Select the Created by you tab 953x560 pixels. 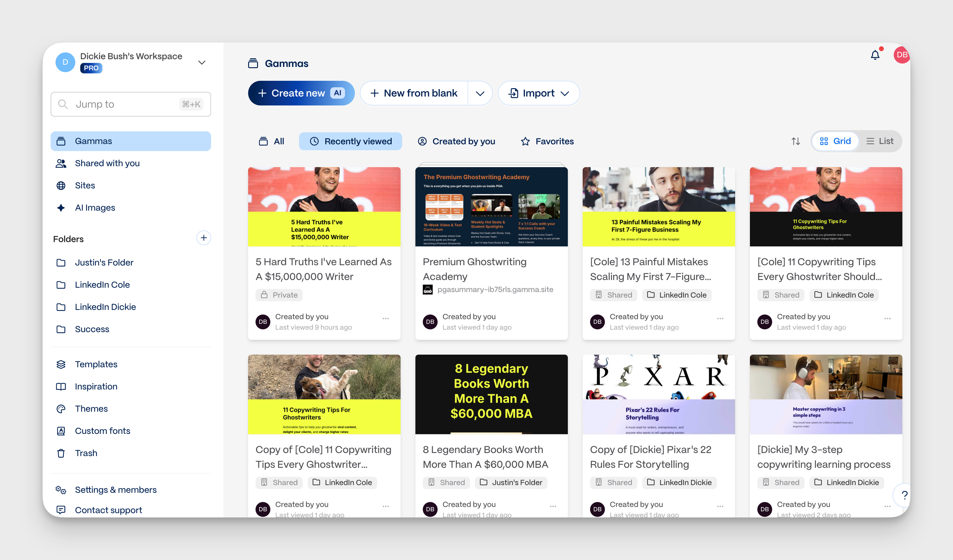[x=456, y=141]
